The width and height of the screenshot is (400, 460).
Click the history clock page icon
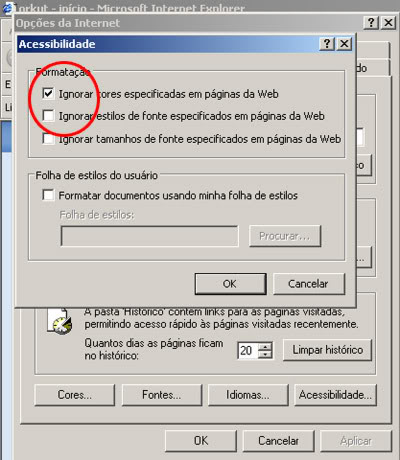[x=59, y=321]
